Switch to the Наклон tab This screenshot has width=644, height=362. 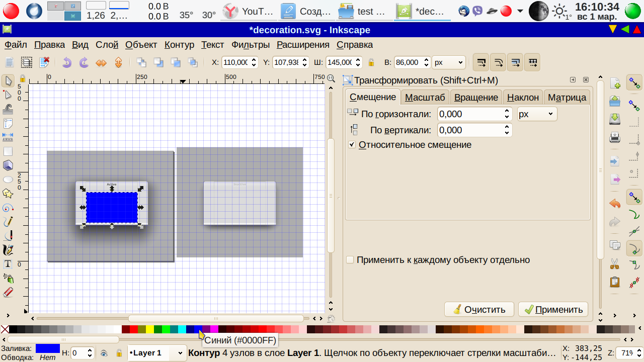coord(523,97)
